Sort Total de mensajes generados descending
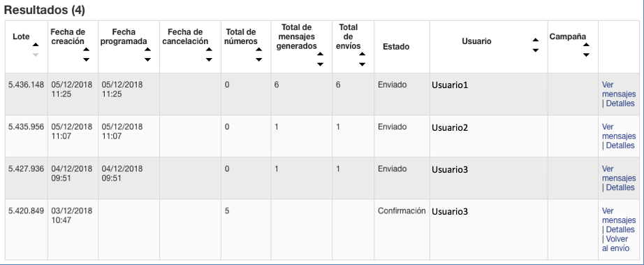The height and width of the screenshot is (265, 644). pyautogui.click(x=321, y=64)
